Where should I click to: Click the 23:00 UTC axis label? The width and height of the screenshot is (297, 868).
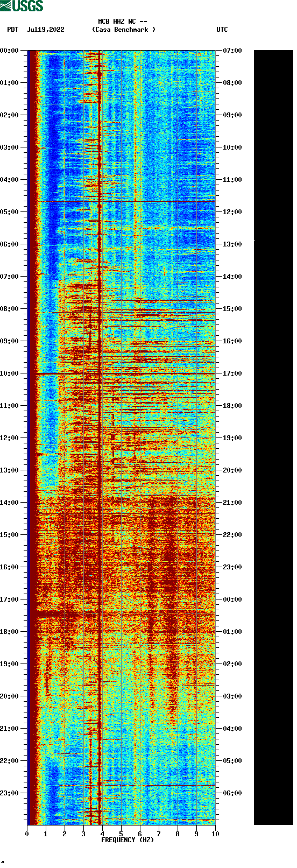point(232,567)
